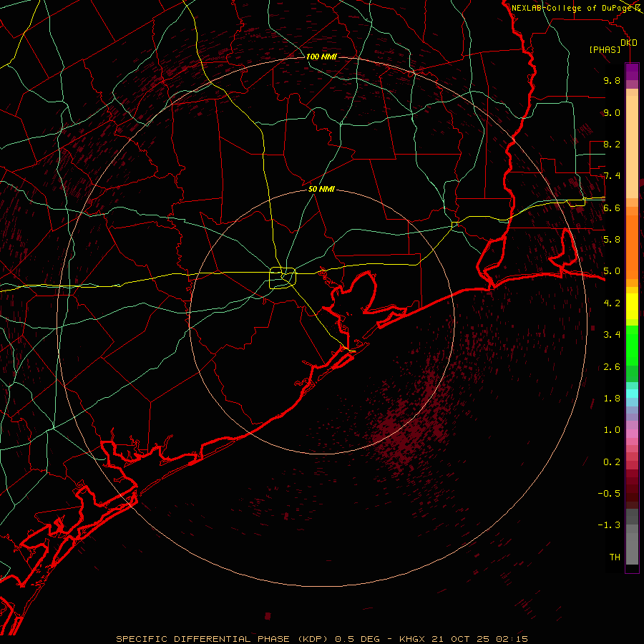Select the 6.6 scale value

[612, 208]
